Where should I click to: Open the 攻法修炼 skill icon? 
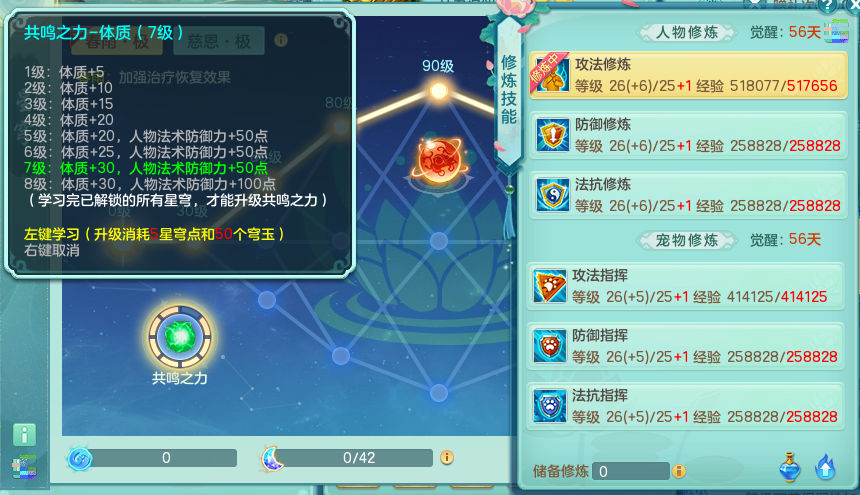pyautogui.click(x=552, y=75)
